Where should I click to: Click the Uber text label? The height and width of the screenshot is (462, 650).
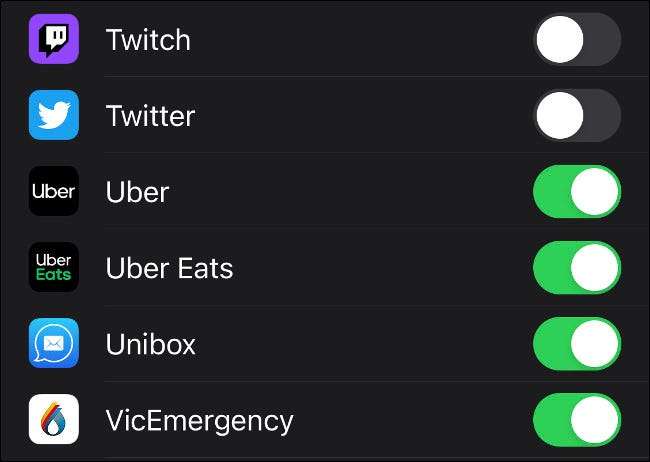point(138,192)
